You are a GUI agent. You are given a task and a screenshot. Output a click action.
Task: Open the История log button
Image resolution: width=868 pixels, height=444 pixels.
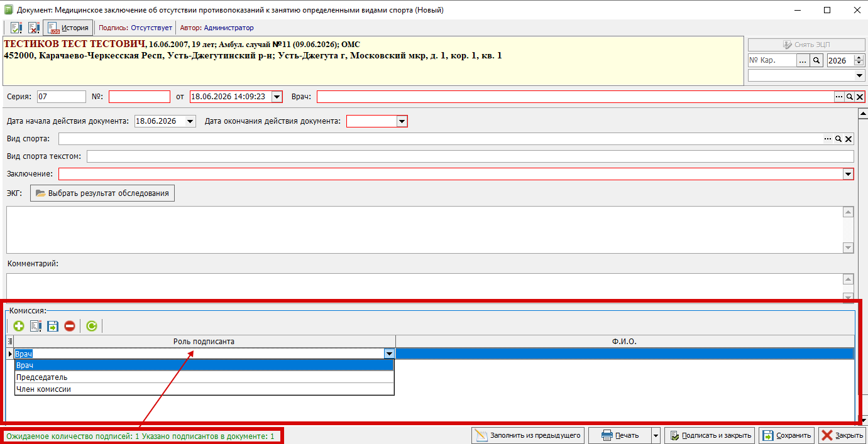pyautogui.click(x=69, y=28)
